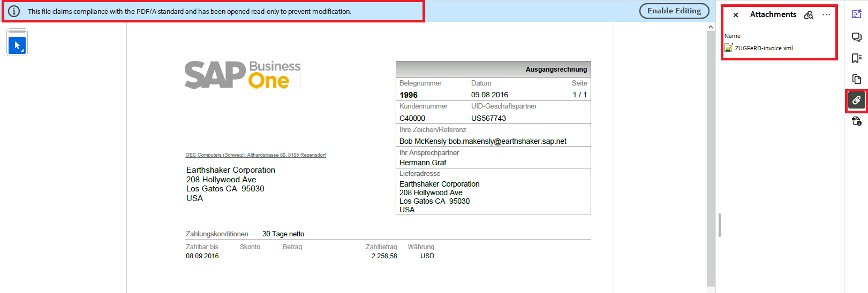
Task: Click contact name Hermann Graf
Action: click(x=422, y=163)
